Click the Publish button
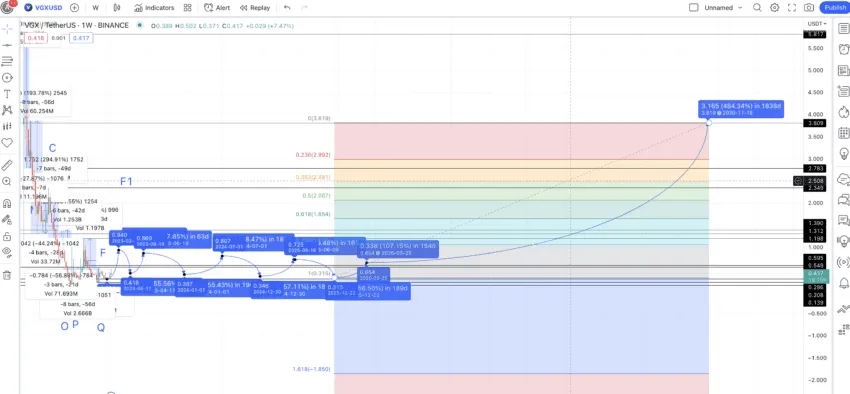Viewport: 850px width, 394px height. [835, 8]
